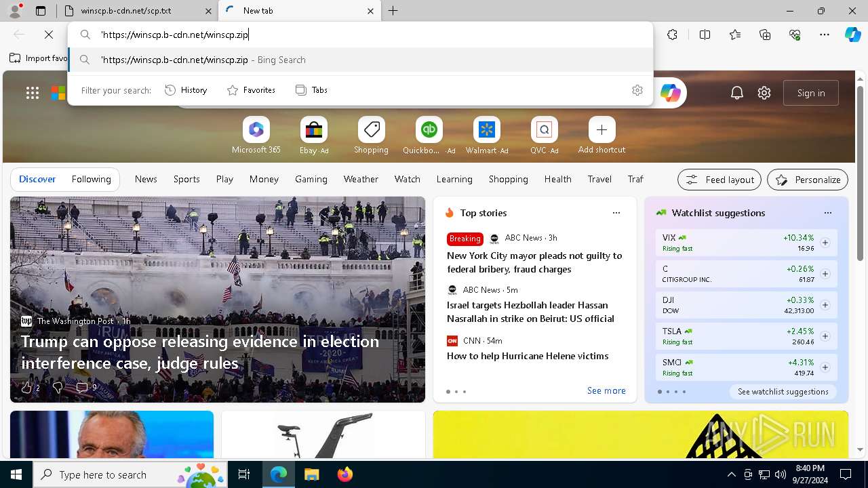
Task: Open Hurricane Helene victims story
Action: [528, 356]
